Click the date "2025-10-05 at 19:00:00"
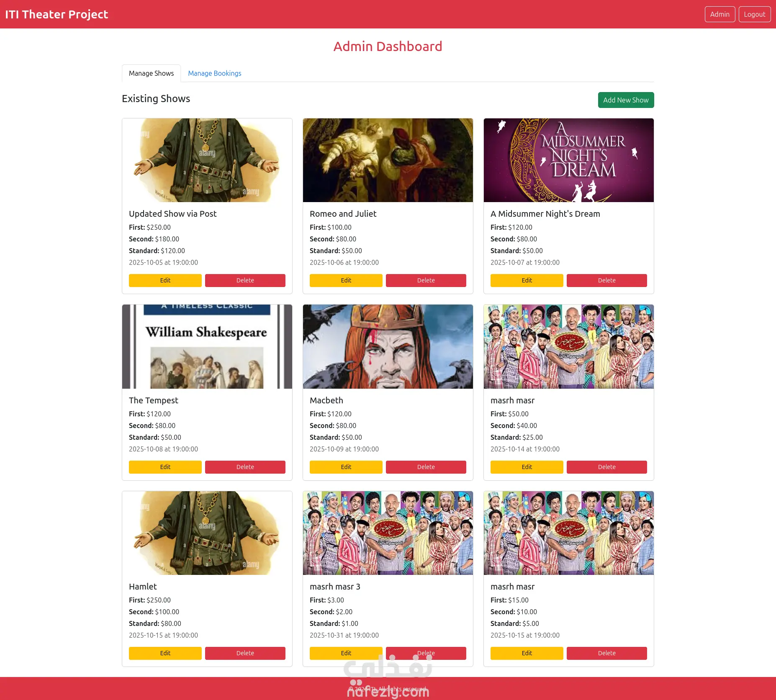Image resolution: width=776 pixels, height=700 pixels. pyautogui.click(x=163, y=262)
